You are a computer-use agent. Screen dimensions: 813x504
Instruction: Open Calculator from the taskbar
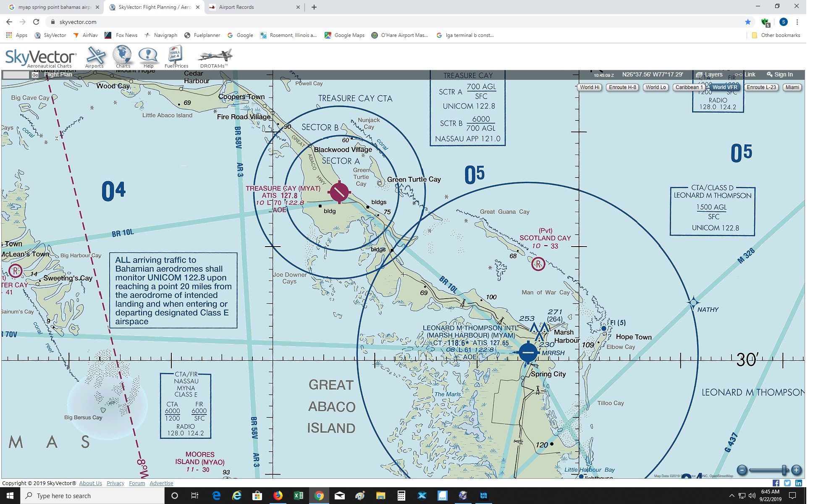point(401,496)
